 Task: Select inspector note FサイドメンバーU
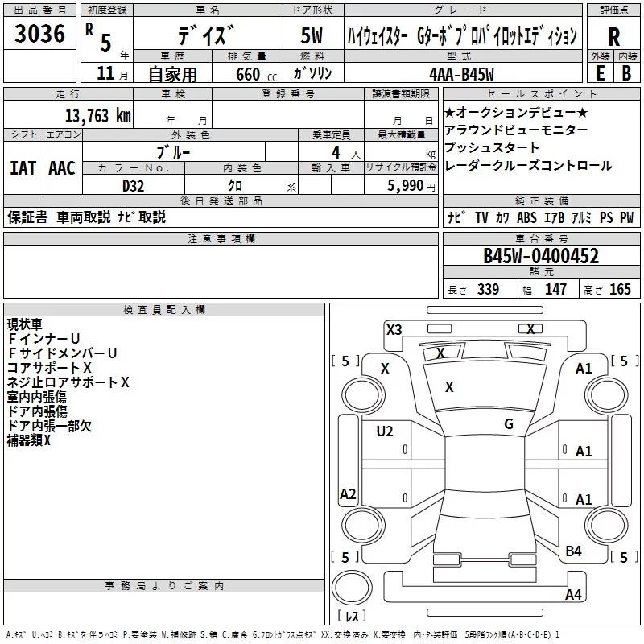tap(63, 353)
